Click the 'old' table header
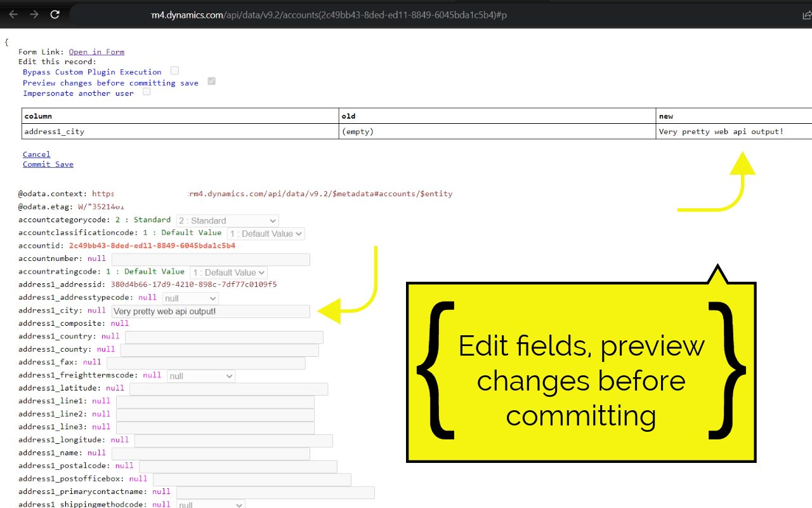Image resolution: width=812 pixels, height=508 pixels. 498,116
